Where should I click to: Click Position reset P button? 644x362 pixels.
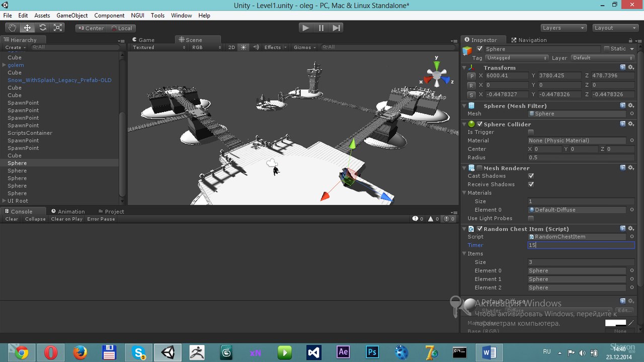[x=471, y=76]
